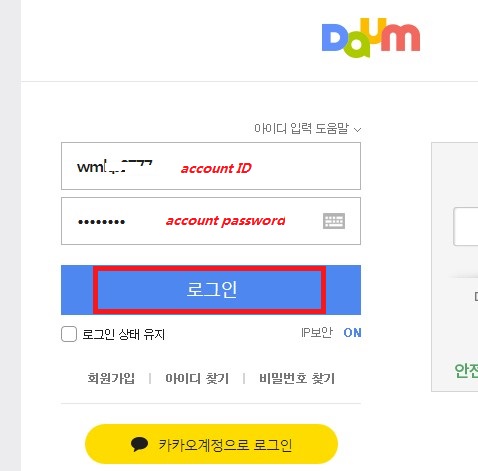The height and width of the screenshot is (471, 478).
Task: Click the input box in right side panel
Action: (x=466, y=226)
